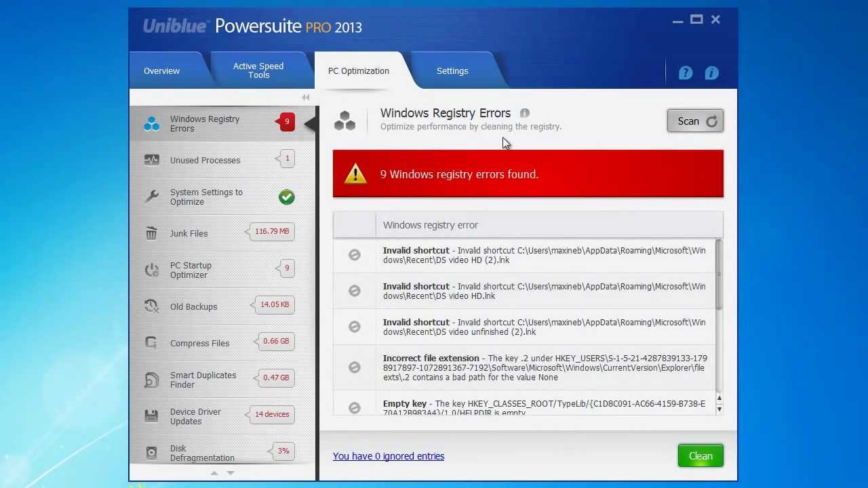Click the Smart Duplicates Finder icon
Screen dimensions: 868x488
pos(151,380)
